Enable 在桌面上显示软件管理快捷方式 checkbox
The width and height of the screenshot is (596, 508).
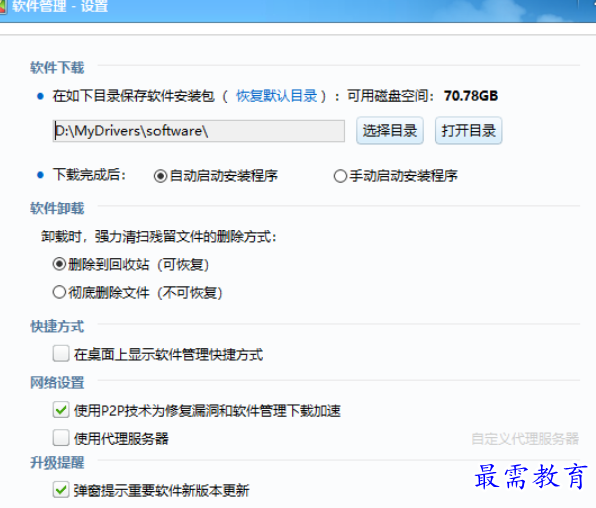point(61,353)
